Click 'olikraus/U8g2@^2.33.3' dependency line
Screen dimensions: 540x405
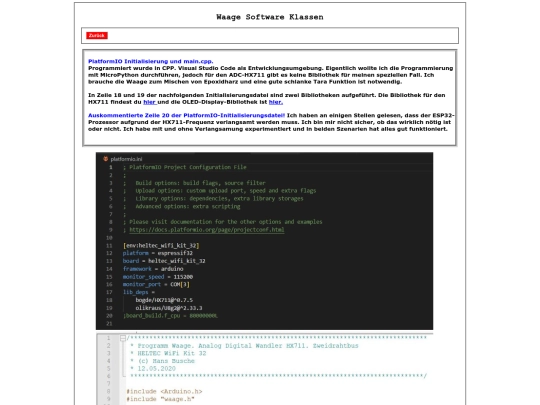click(x=169, y=308)
